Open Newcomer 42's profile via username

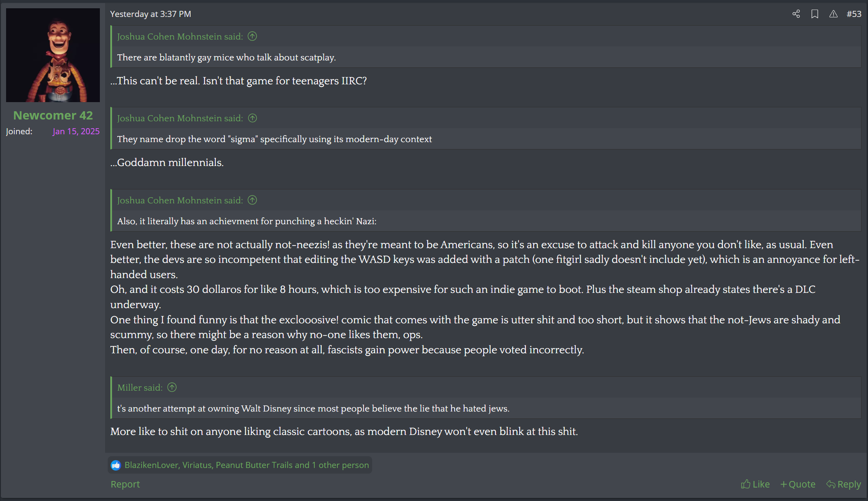point(53,116)
